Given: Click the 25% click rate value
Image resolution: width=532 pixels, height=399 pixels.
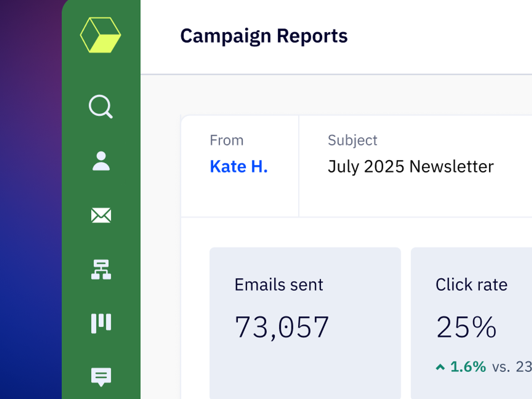Looking at the screenshot, I should [466, 327].
